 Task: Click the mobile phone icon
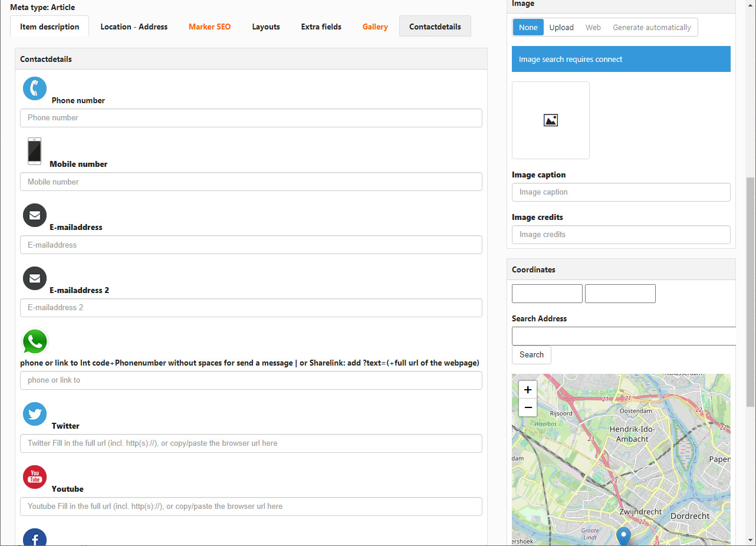coord(35,152)
